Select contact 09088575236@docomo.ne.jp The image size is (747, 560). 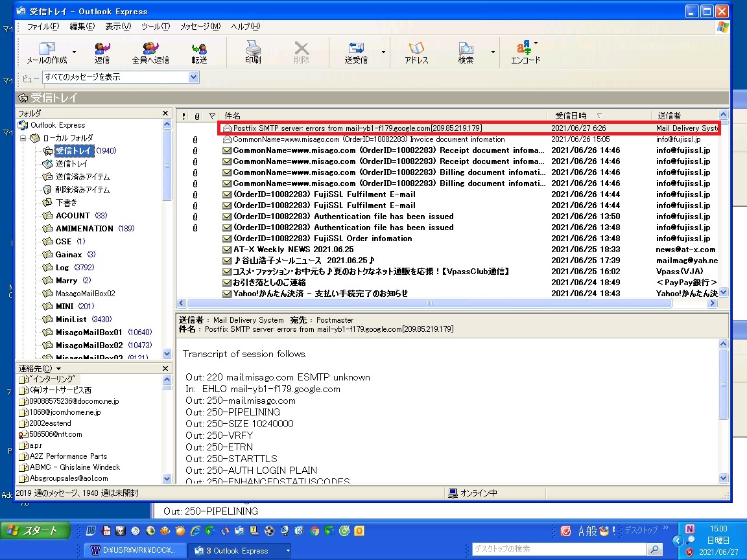pos(69,401)
